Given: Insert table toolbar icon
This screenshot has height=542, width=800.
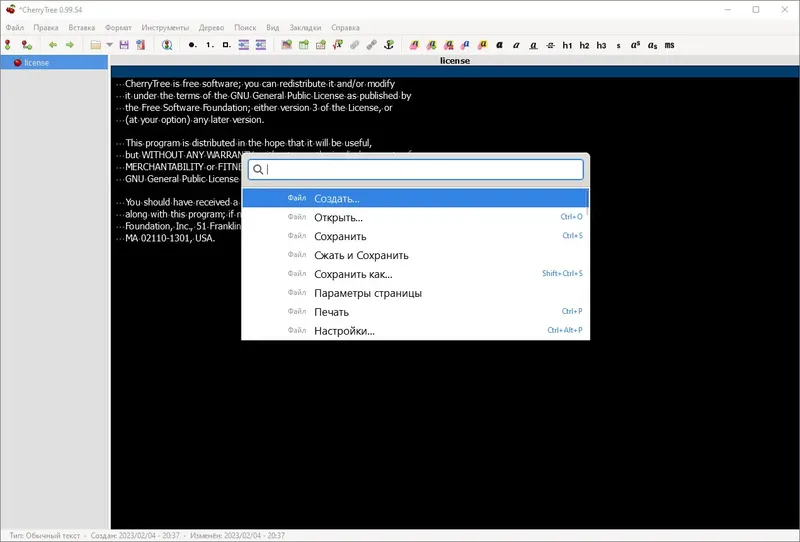Looking at the screenshot, I should [304, 45].
